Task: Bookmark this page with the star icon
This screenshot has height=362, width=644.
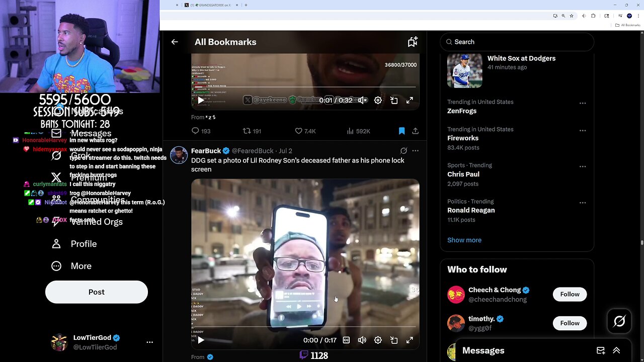Action: click(x=571, y=16)
